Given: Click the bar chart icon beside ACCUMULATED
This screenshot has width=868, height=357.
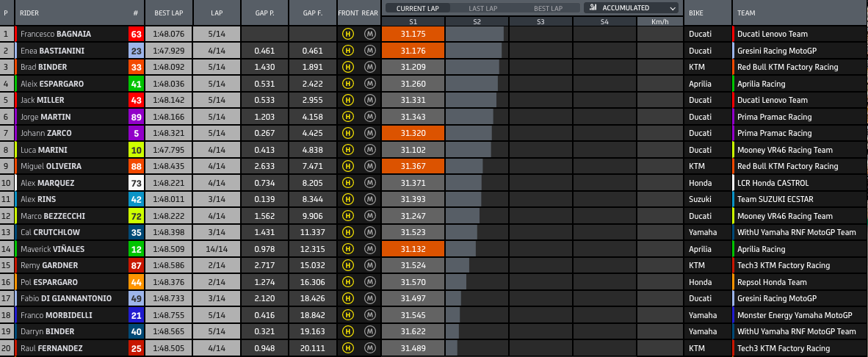Looking at the screenshot, I should (x=593, y=8).
